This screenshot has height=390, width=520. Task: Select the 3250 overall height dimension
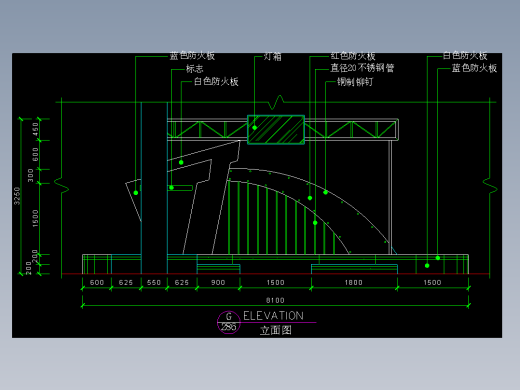[17, 196]
